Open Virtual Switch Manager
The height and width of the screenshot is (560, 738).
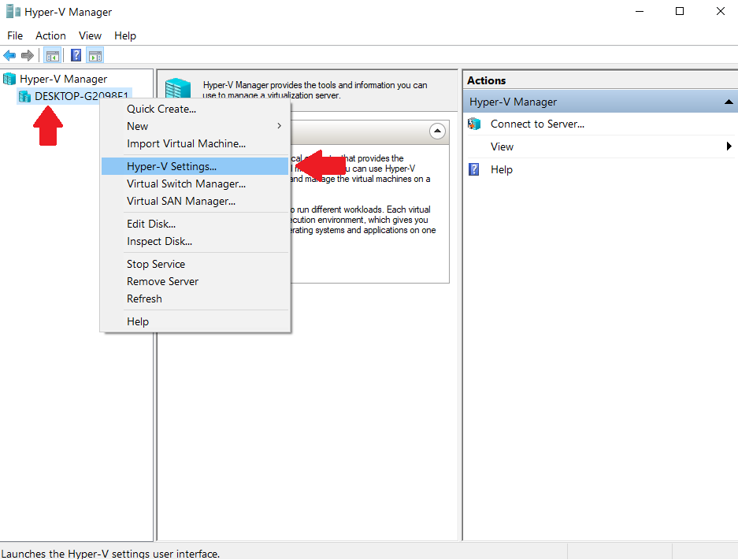(x=195, y=184)
